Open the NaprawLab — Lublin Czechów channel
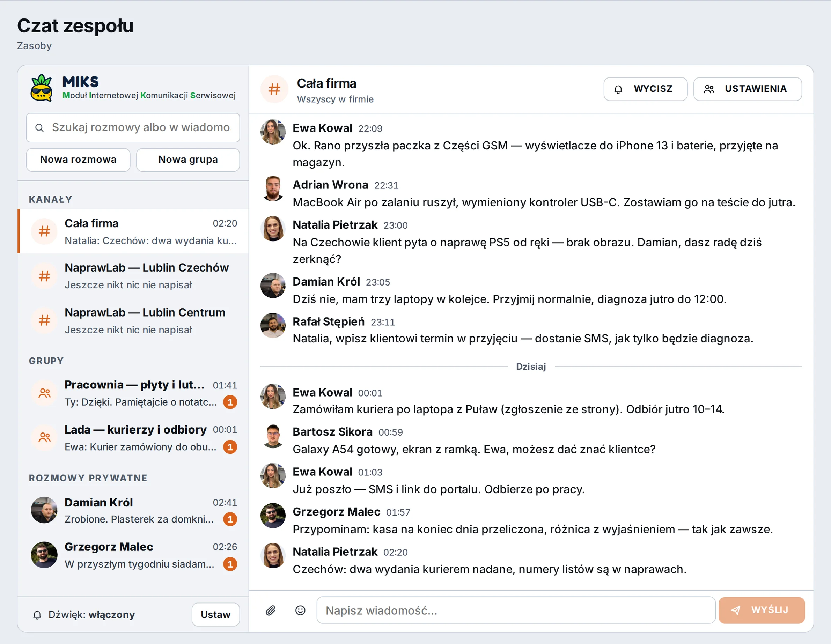The width and height of the screenshot is (831, 644). (x=133, y=276)
